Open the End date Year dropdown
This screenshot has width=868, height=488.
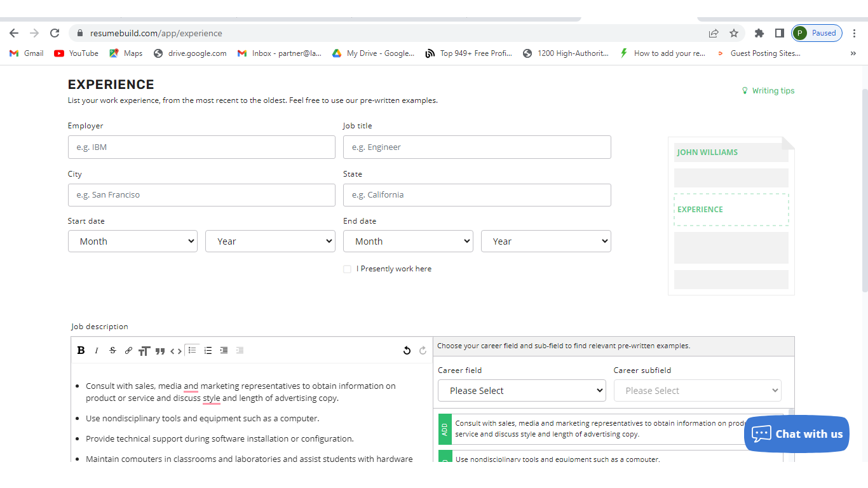click(546, 241)
